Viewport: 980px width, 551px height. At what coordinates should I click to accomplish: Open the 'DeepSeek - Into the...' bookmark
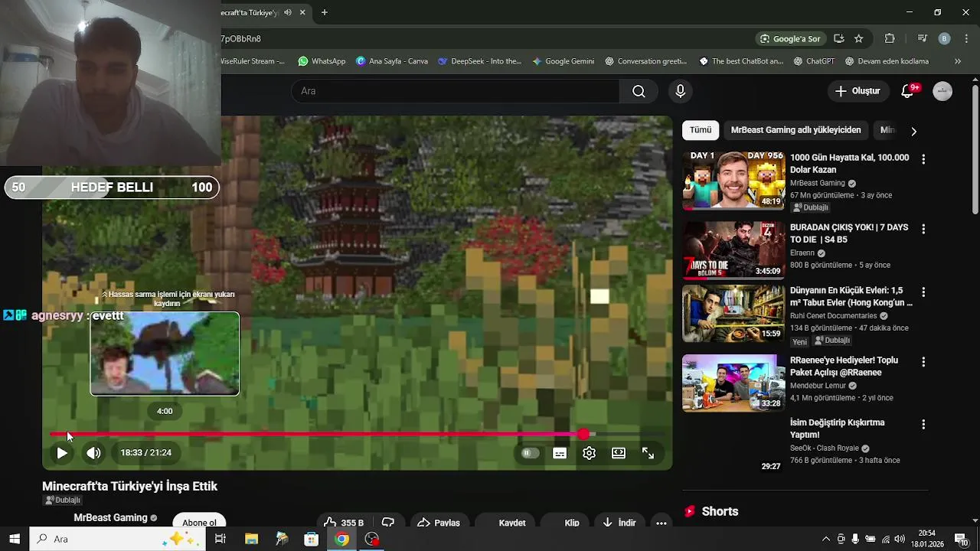coord(479,61)
